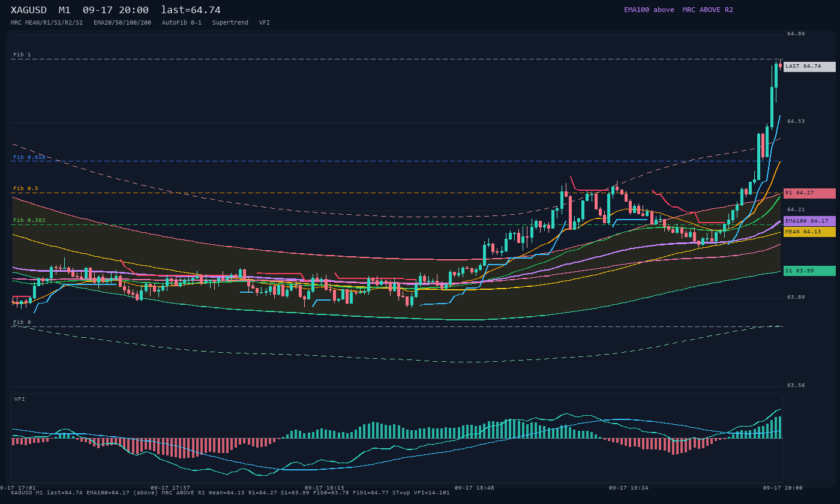
Task: Select the MRC MEAN/R1/S1/R2/S2 indicator legend entry
Action: 47,23
